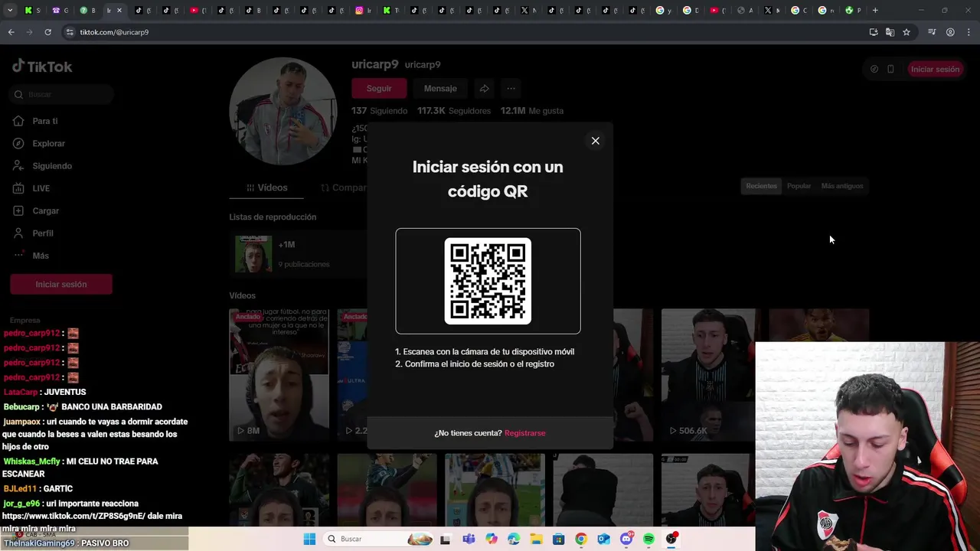
Task: Open the +1M playlist thumbnail
Action: pos(253,254)
